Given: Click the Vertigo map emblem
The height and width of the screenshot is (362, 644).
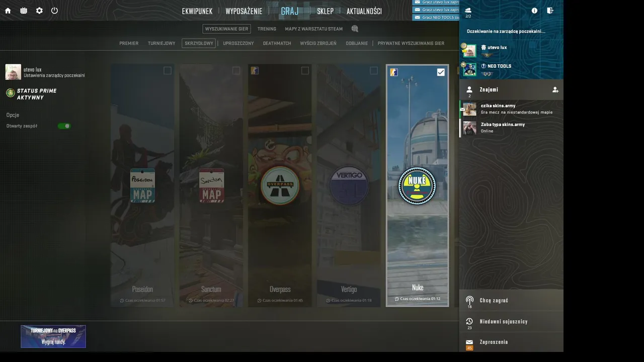Looking at the screenshot, I should [x=349, y=185].
